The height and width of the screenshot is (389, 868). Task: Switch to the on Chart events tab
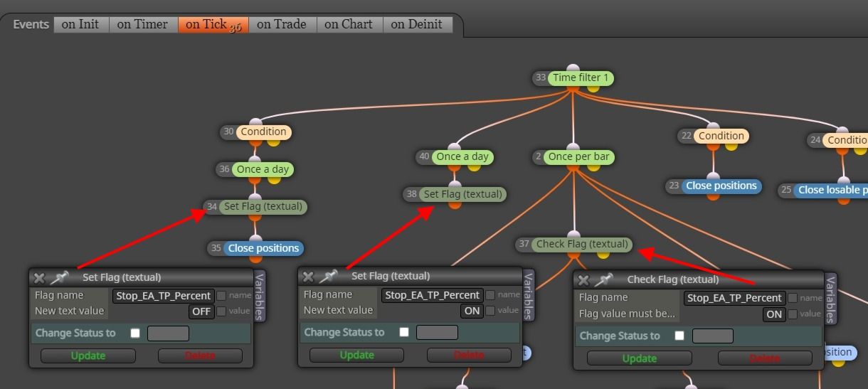349,24
